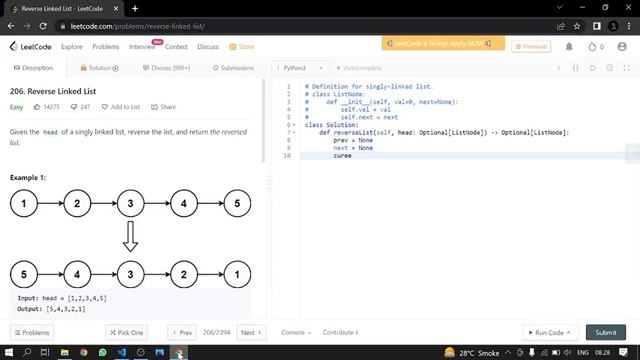This screenshot has width=640, height=360.
Task: Open taskbar search
Action: (x=27, y=352)
